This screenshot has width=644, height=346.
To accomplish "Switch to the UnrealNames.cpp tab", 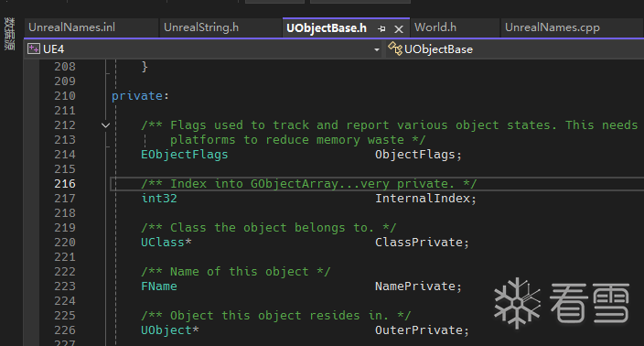I will [553, 27].
